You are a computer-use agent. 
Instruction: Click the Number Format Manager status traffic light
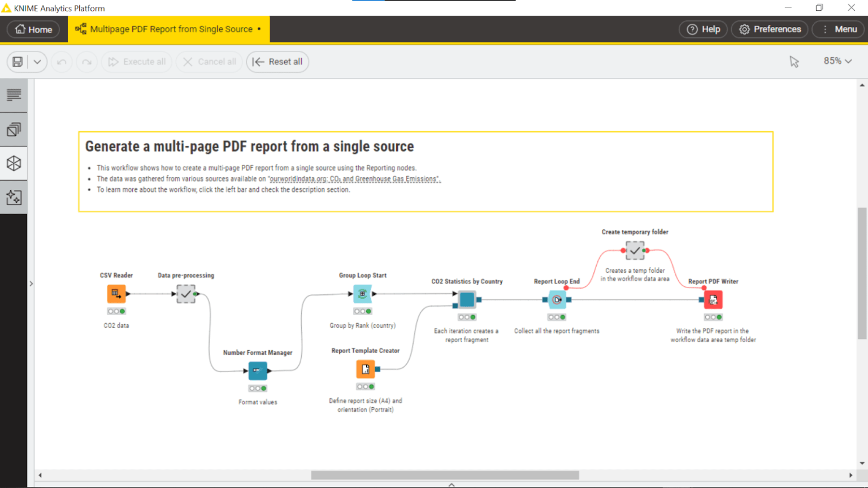(258, 388)
